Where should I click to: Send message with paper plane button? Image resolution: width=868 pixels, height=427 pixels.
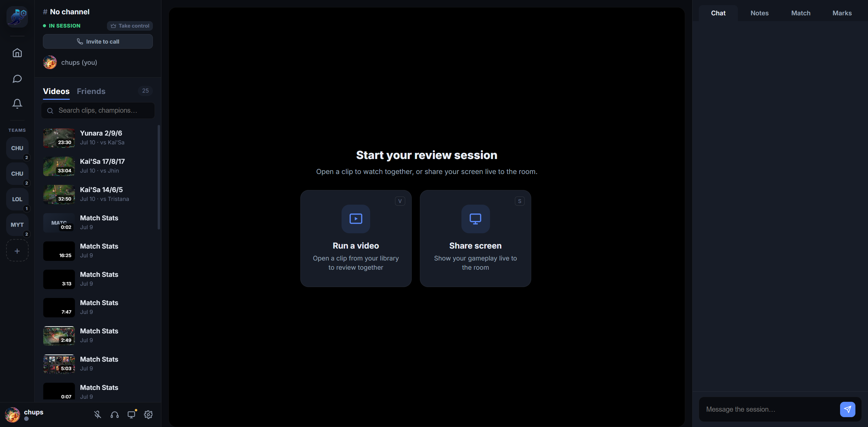pos(848,409)
